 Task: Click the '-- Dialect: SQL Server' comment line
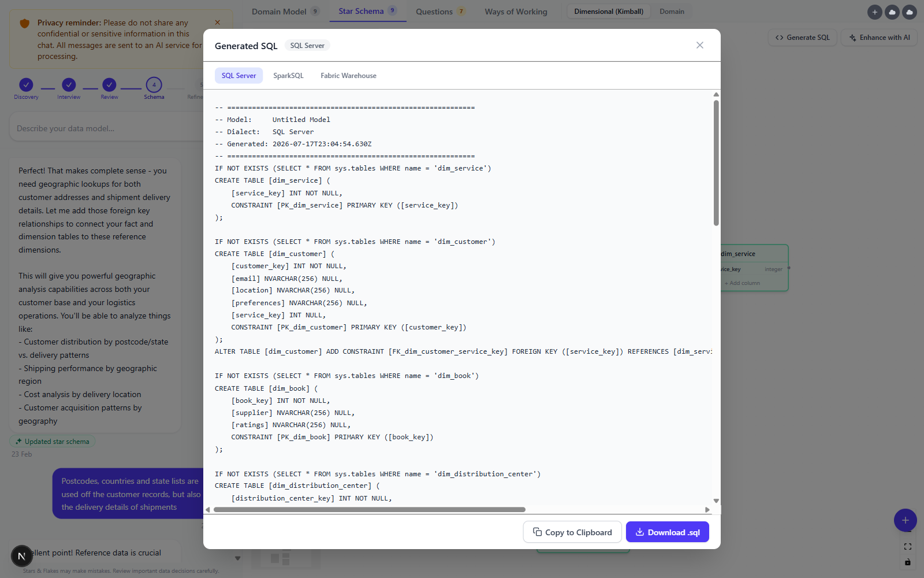264,132
